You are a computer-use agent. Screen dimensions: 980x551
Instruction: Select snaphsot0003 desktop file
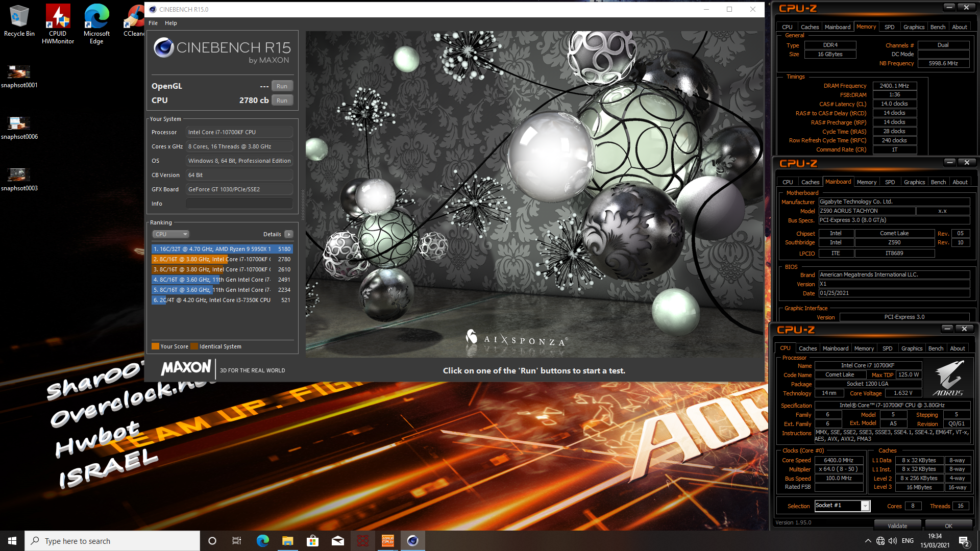click(x=19, y=180)
